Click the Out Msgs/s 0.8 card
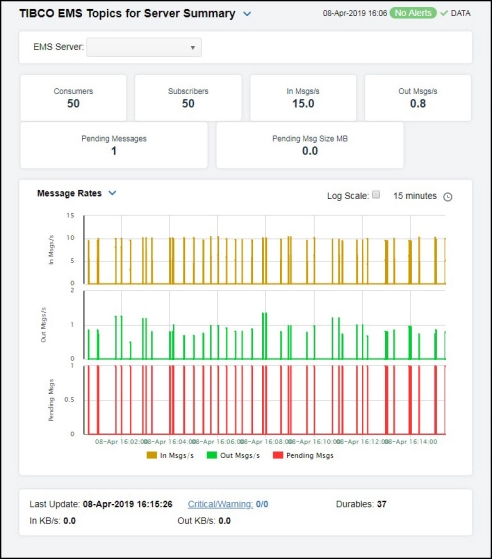Image resolution: width=492 pixels, height=559 pixels. click(418, 98)
